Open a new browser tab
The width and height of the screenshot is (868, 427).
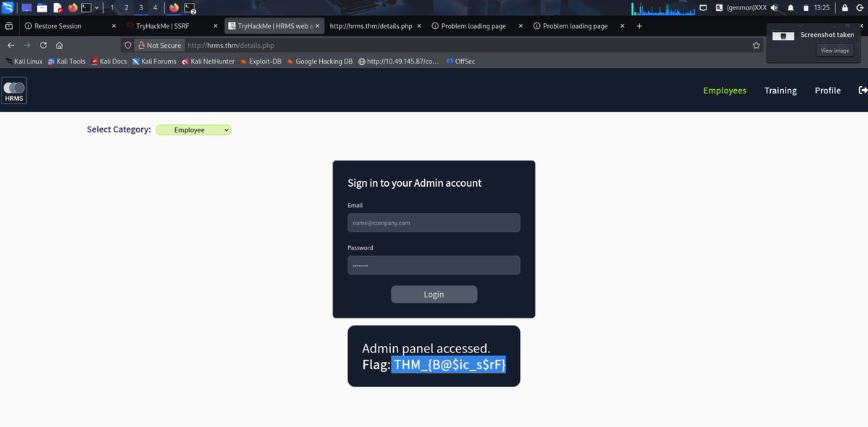(x=639, y=26)
